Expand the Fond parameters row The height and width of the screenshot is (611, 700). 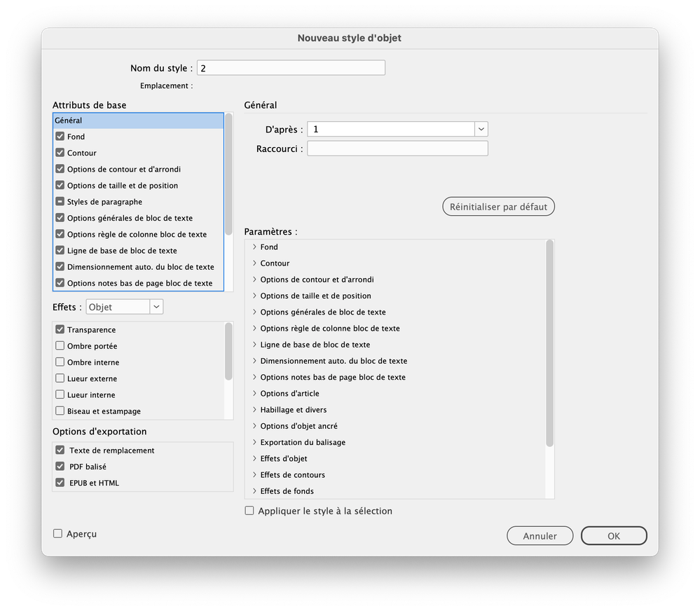pyautogui.click(x=254, y=247)
